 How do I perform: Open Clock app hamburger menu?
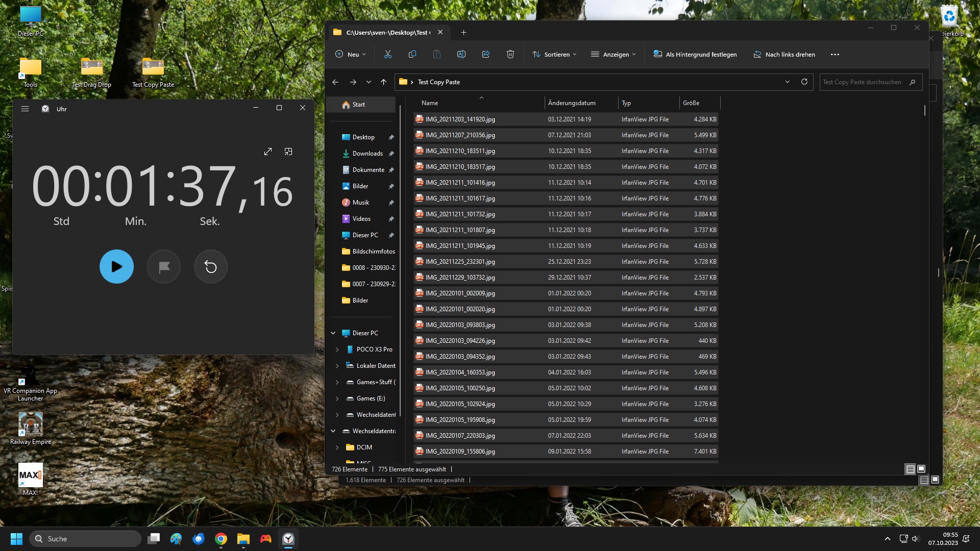25,108
